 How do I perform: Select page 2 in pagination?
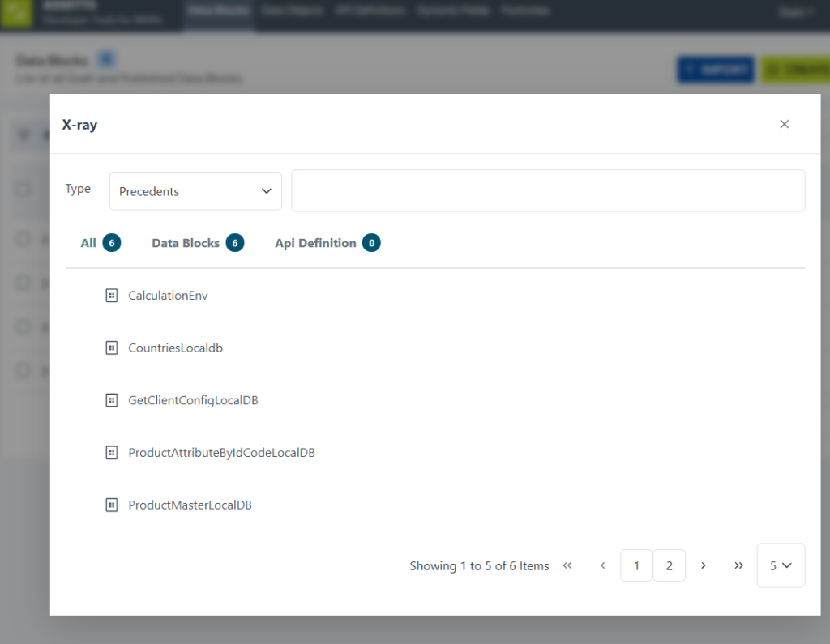(669, 565)
